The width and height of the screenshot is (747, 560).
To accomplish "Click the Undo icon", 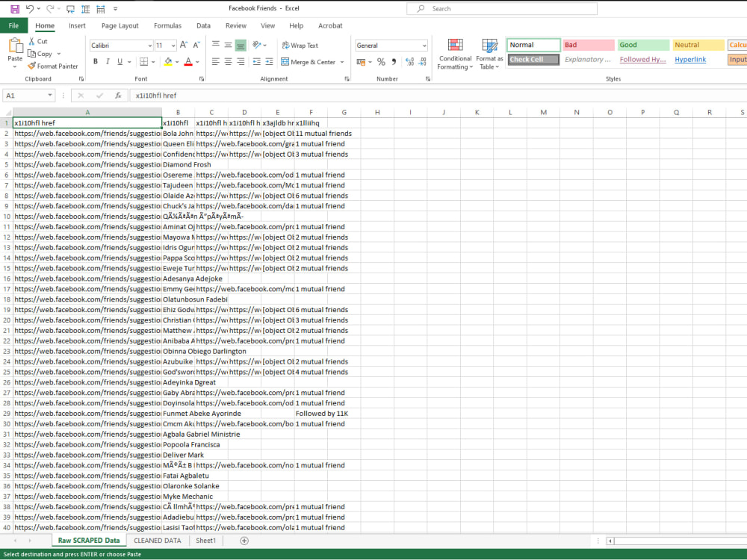I will tap(28, 7).
